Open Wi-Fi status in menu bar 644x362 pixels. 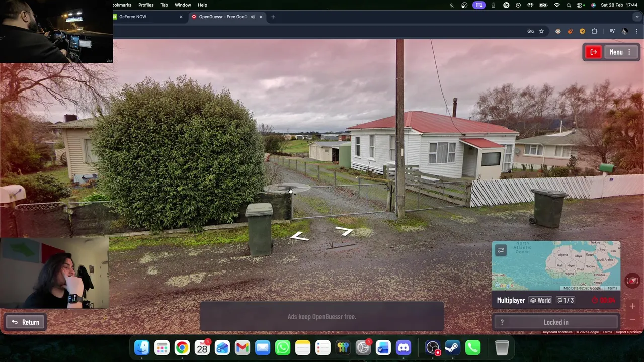coord(556,5)
